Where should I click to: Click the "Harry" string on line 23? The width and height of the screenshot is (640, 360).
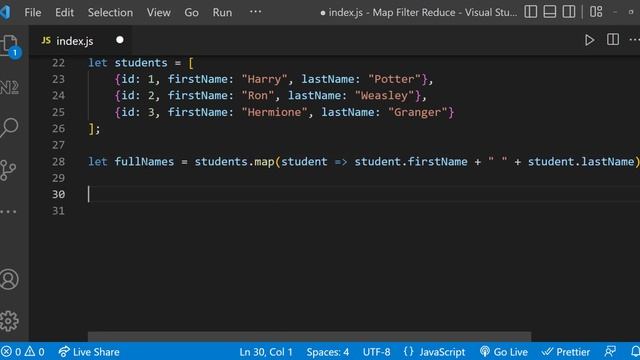coord(264,79)
